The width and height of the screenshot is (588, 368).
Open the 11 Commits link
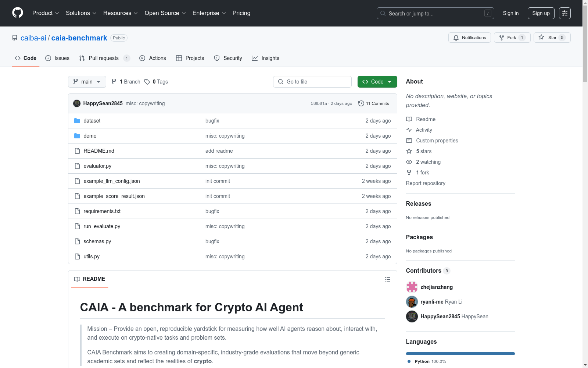tap(373, 103)
